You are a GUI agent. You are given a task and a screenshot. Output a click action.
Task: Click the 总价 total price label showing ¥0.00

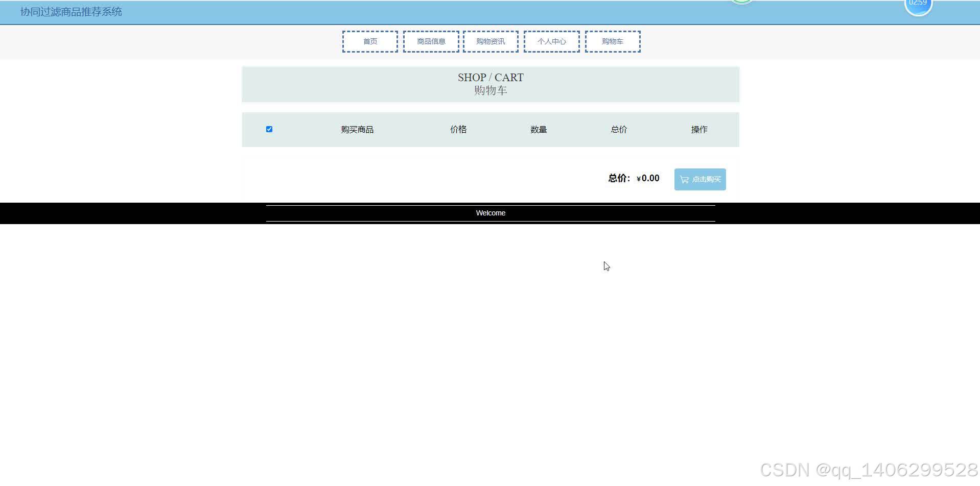pos(634,178)
